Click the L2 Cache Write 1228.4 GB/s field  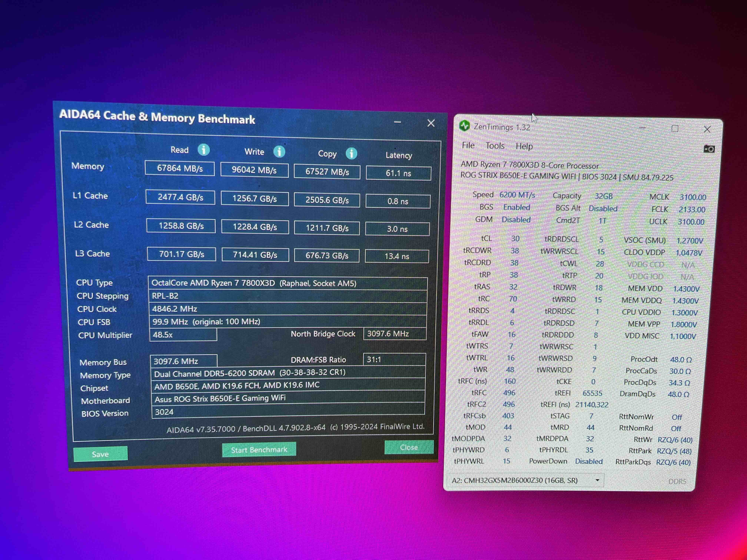coord(255,227)
